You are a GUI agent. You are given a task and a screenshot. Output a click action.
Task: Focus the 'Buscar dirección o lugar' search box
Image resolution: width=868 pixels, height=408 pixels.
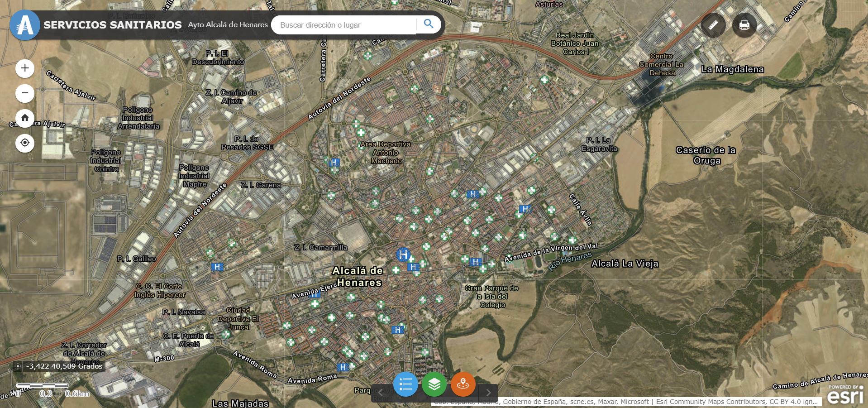tap(344, 25)
